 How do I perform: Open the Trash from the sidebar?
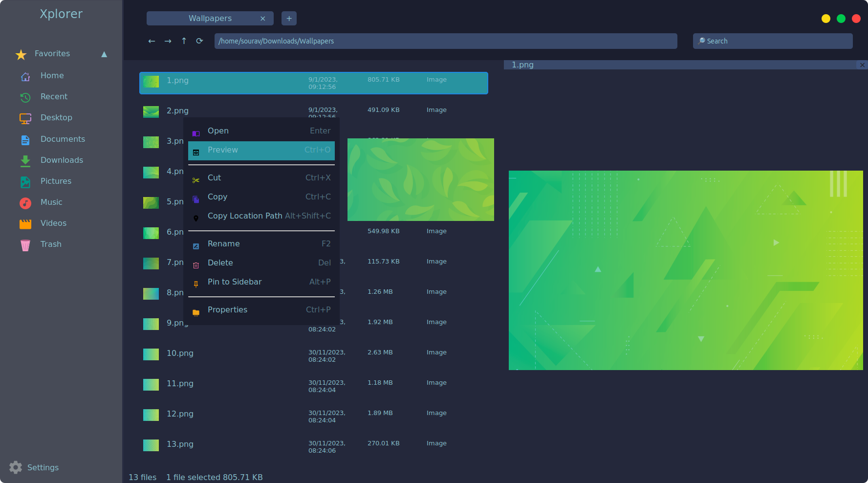point(51,244)
